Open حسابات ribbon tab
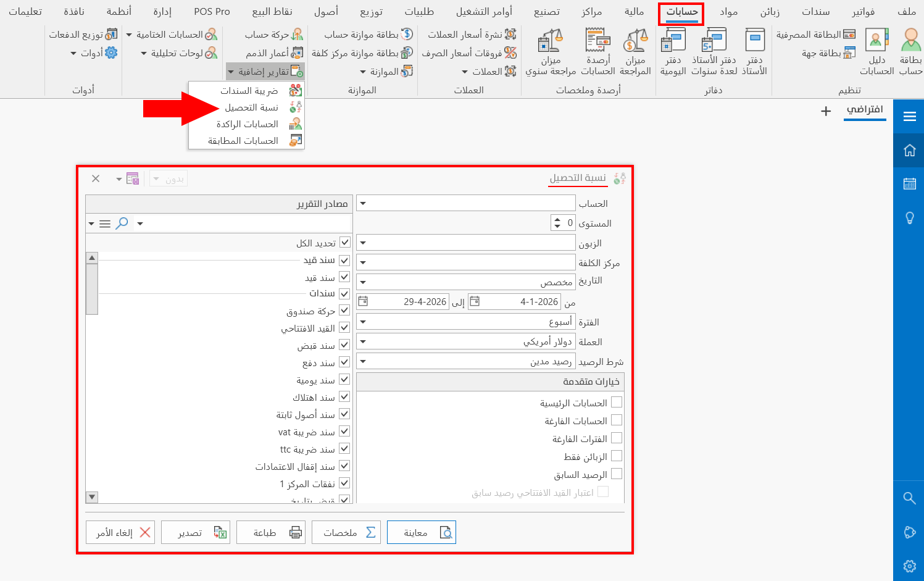This screenshot has height=581, width=924. (682, 12)
